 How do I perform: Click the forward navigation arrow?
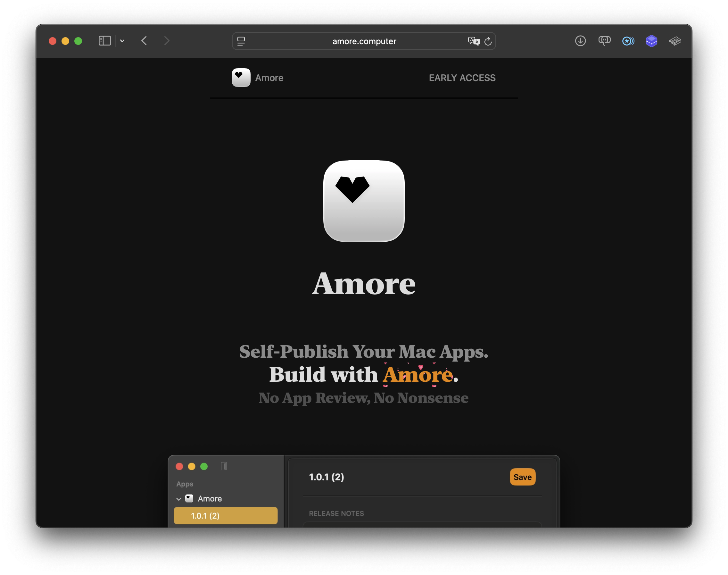pyautogui.click(x=167, y=41)
